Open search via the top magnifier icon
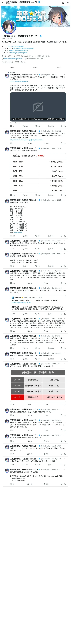This screenshot has height=644, width=71. pyautogui.click(x=68, y=3)
